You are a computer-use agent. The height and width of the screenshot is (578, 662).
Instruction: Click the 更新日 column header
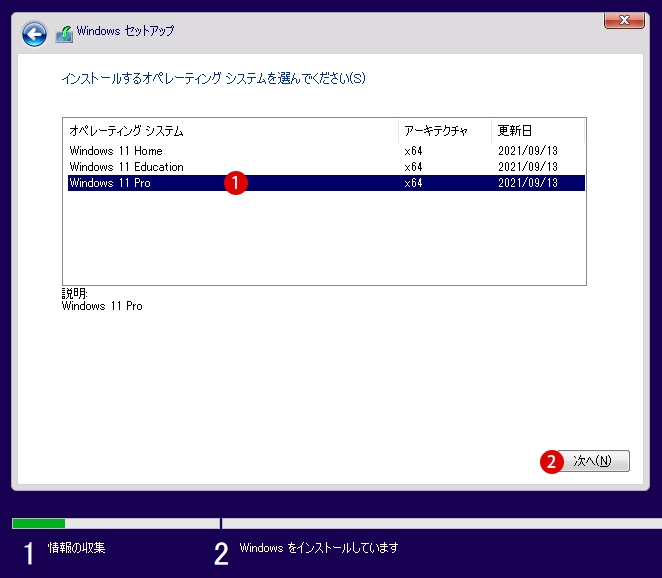[x=538, y=131]
